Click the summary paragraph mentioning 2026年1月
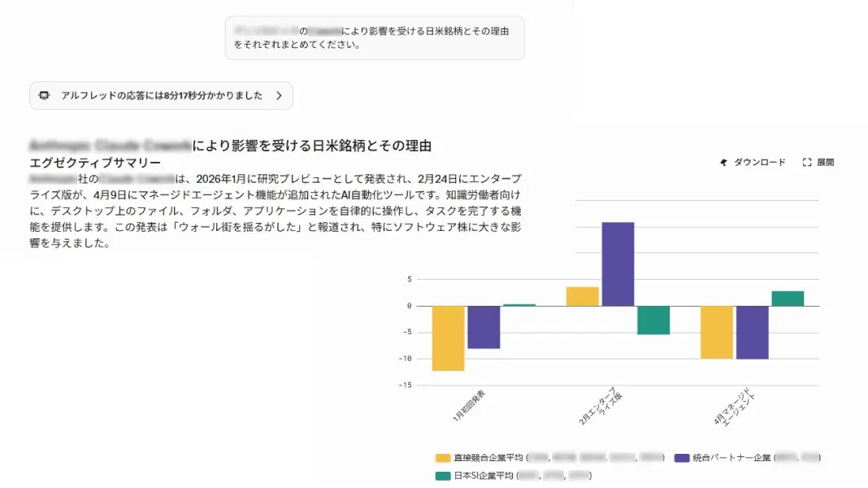 pos(276,211)
